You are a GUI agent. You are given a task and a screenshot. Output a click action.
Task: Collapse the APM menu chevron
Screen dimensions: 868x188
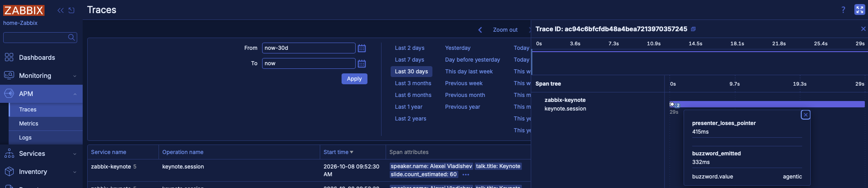pos(74,94)
